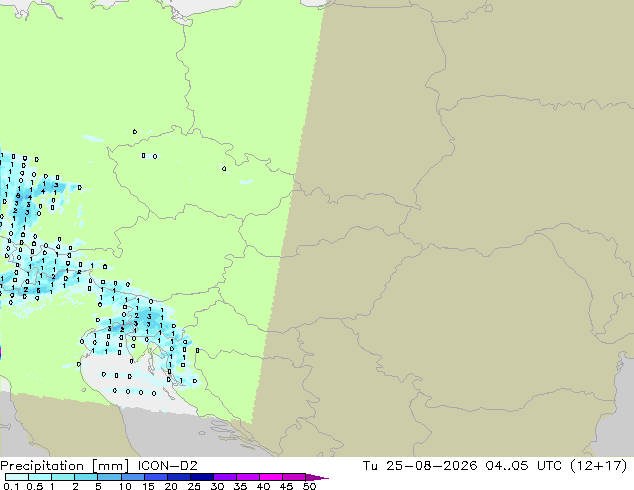Click the 30–35 mm purple swatch
The height and width of the screenshot is (490, 634).
coord(225,477)
